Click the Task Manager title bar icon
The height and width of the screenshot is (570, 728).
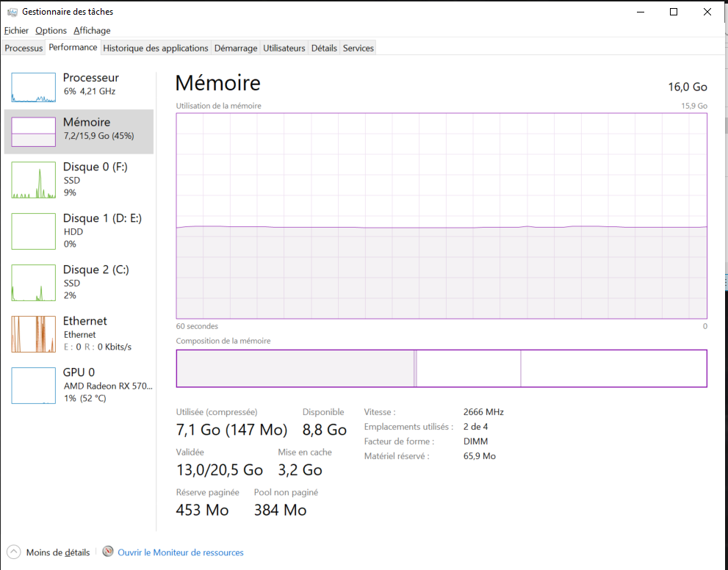click(12, 12)
